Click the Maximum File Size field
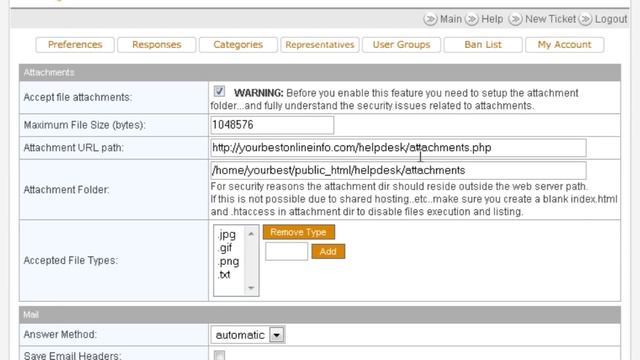The height and width of the screenshot is (360, 640). pos(272,125)
